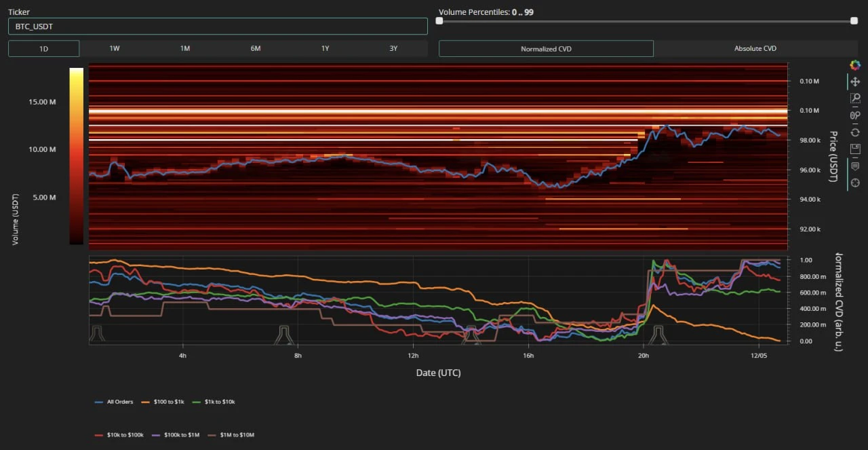
Task: Click the '8h' time tick label
Action: [298, 356]
